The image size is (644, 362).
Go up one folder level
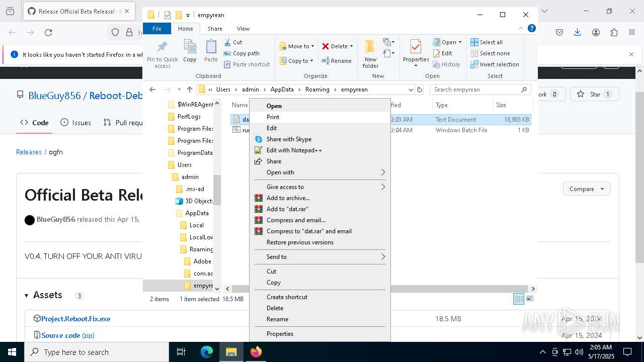[190, 89]
